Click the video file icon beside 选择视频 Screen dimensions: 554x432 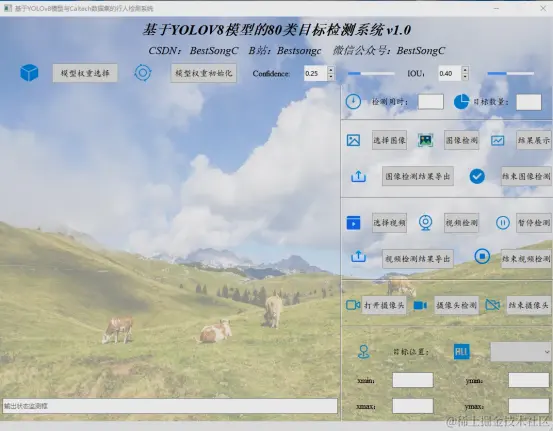pos(353,223)
